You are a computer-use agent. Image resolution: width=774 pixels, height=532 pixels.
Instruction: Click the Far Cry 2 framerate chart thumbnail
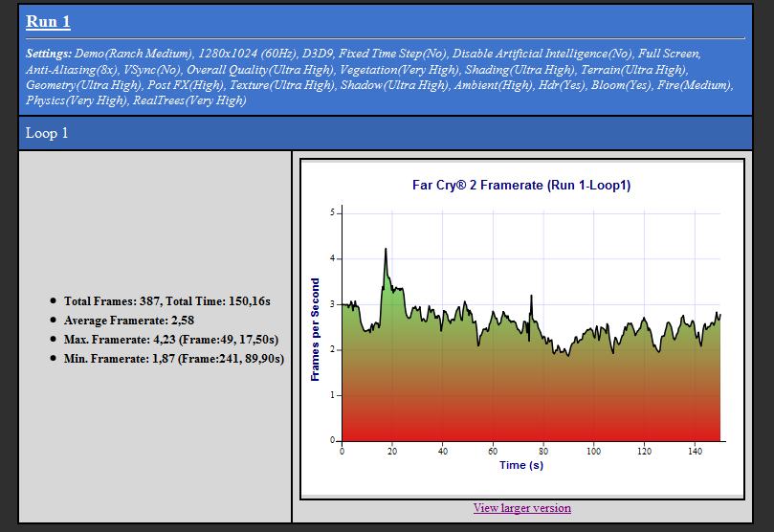point(521,329)
